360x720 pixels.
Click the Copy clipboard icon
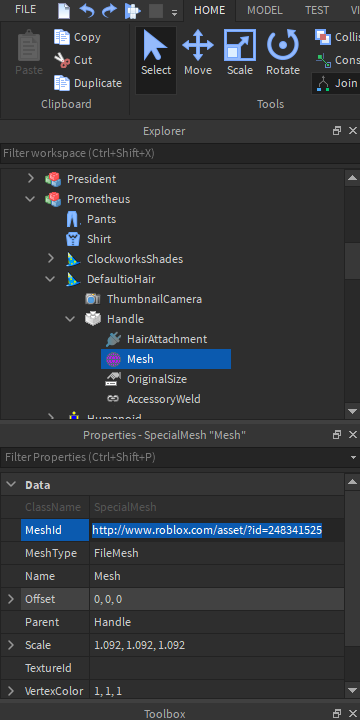tap(62, 37)
